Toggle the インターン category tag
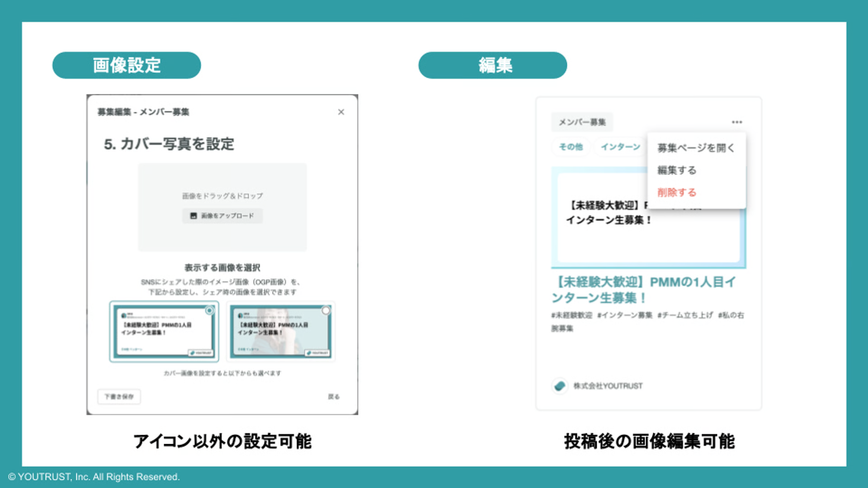The height and width of the screenshot is (488, 868). click(620, 147)
